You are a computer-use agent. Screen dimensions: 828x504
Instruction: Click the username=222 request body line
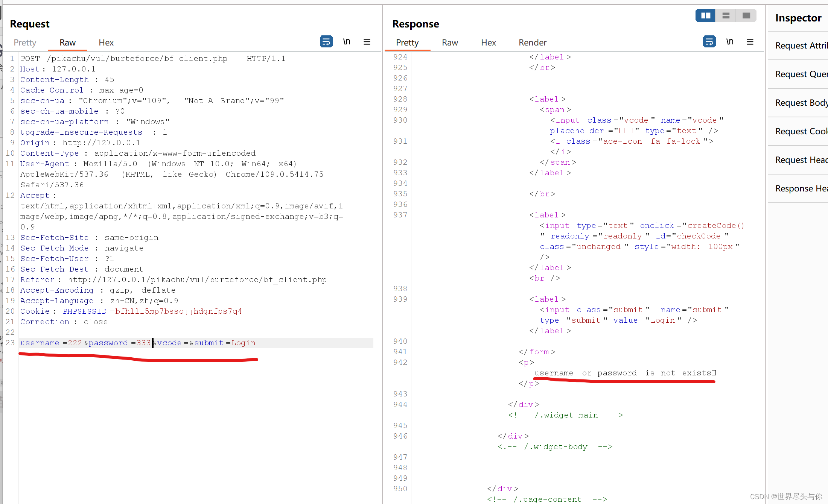click(x=138, y=343)
